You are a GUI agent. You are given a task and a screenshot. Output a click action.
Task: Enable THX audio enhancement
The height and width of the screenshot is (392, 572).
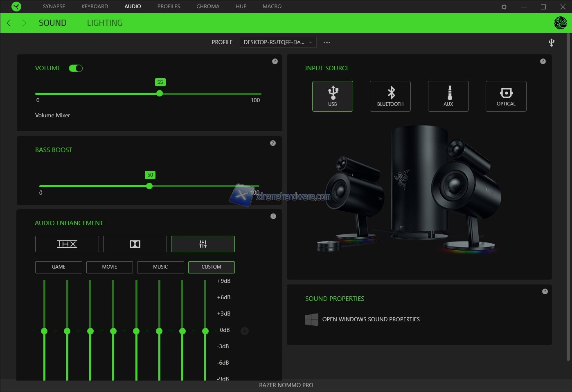(67, 244)
